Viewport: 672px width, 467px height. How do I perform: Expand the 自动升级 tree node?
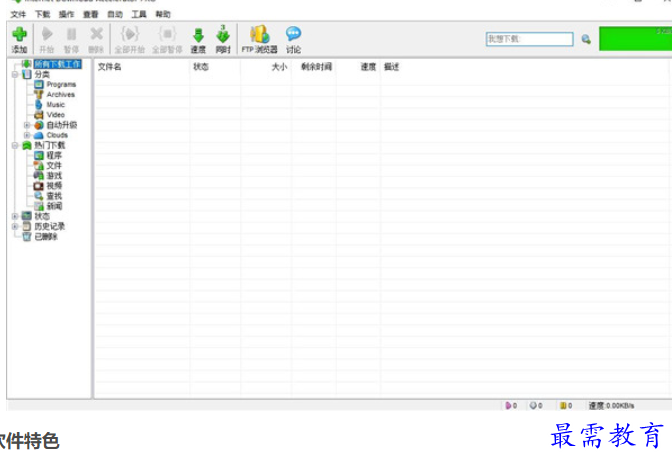(27, 125)
